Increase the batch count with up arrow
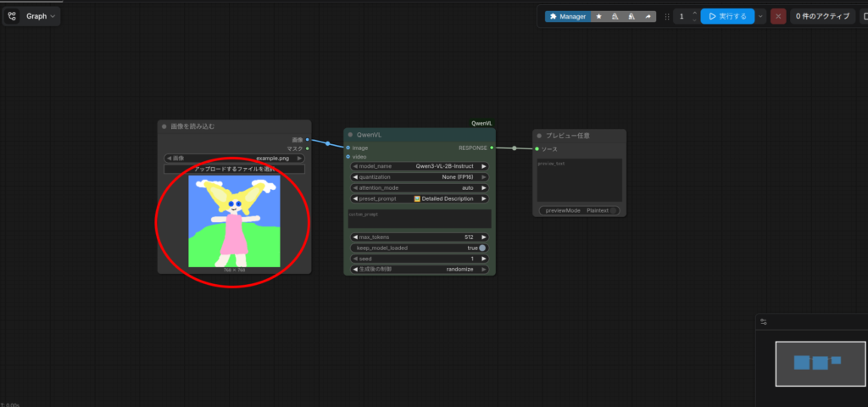 click(693, 12)
